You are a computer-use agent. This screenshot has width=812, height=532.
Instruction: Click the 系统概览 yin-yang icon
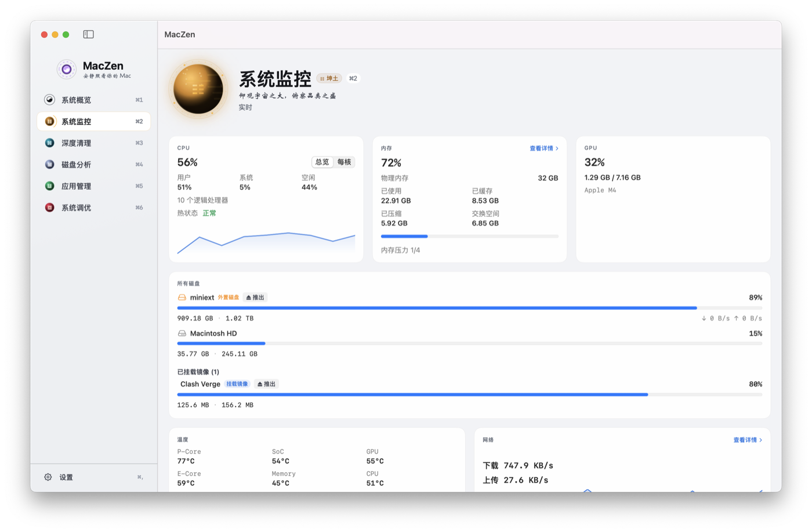click(x=50, y=100)
